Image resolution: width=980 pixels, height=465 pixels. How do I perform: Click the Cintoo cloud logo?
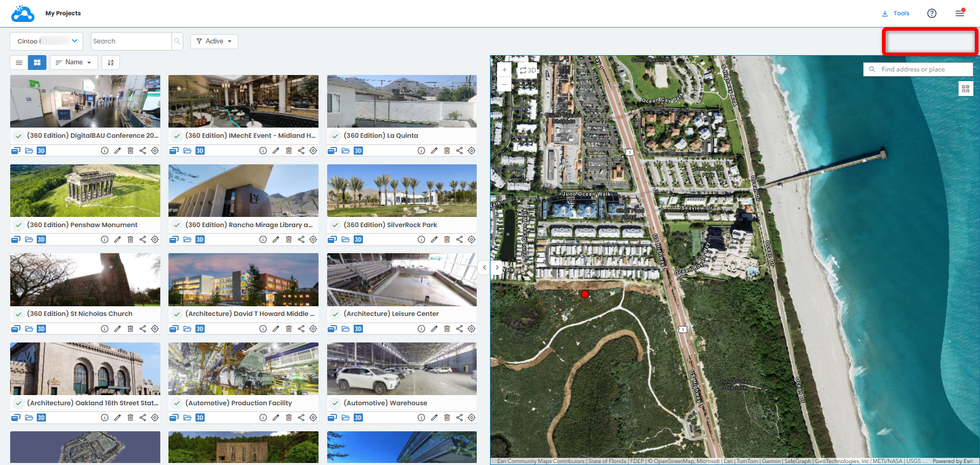(23, 14)
